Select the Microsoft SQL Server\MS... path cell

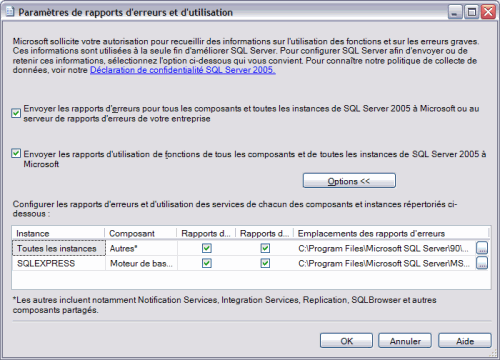point(384,263)
